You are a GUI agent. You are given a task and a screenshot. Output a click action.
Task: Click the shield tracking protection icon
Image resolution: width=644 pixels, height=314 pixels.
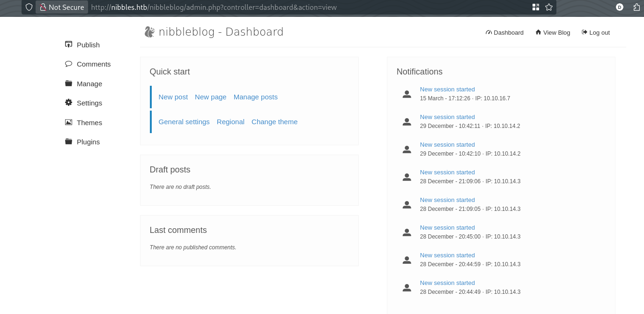click(29, 7)
